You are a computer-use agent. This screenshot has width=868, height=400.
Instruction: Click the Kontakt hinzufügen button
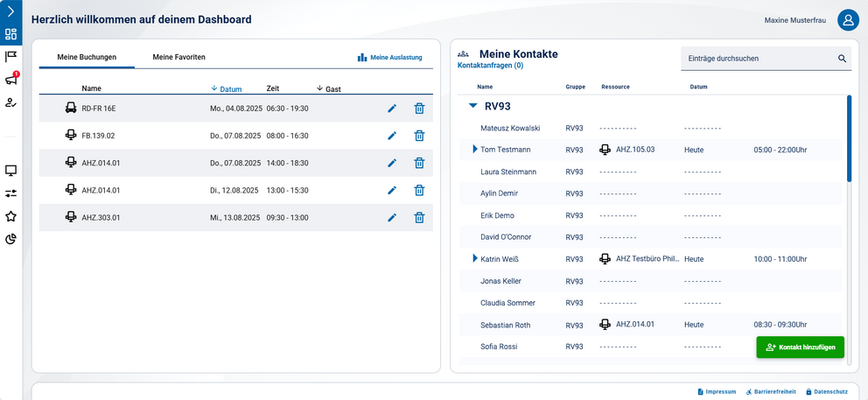800,347
